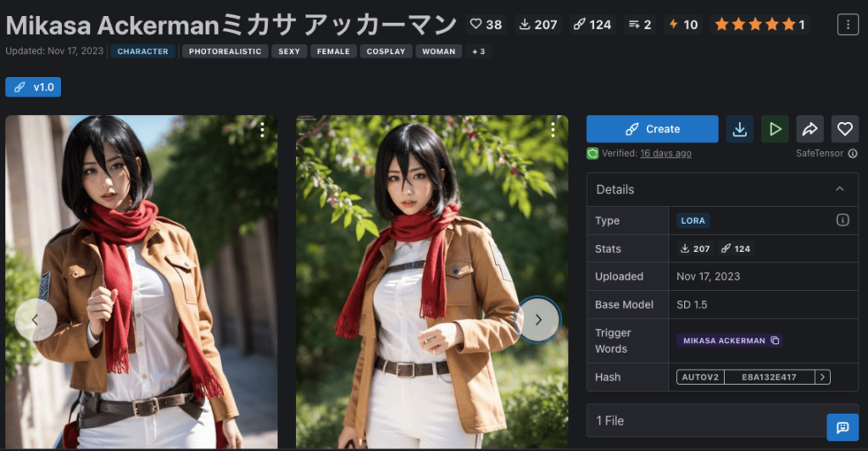Click the buzz lightning badge showing 10
Screen dimensions: 868x451
click(684, 25)
